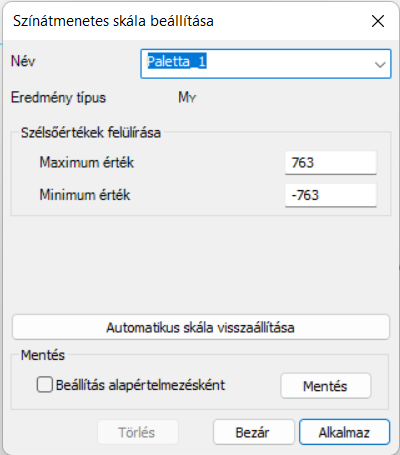The image size is (400, 455).
Task: Expand the Név dropdown arrow
Action: pyautogui.click(x=380, y=64)
